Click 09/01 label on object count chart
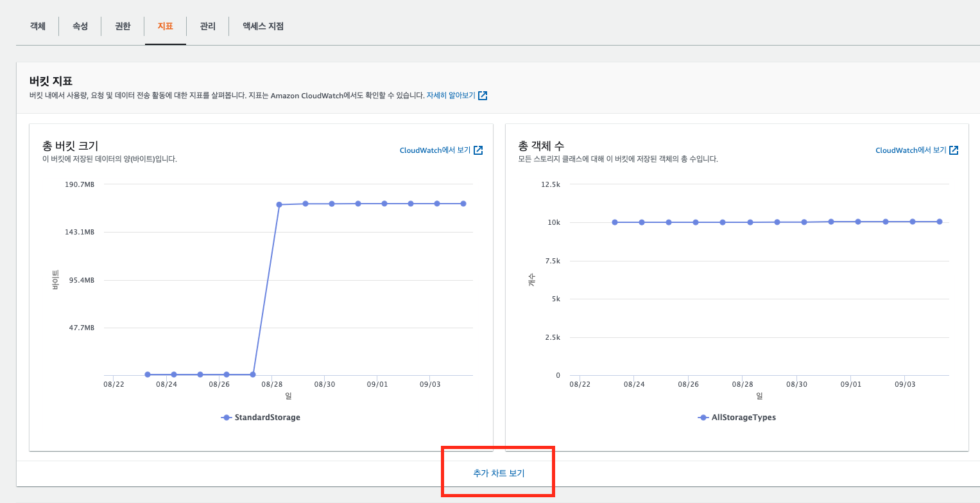Screen dimensions: 980x503 pos(850,384)
